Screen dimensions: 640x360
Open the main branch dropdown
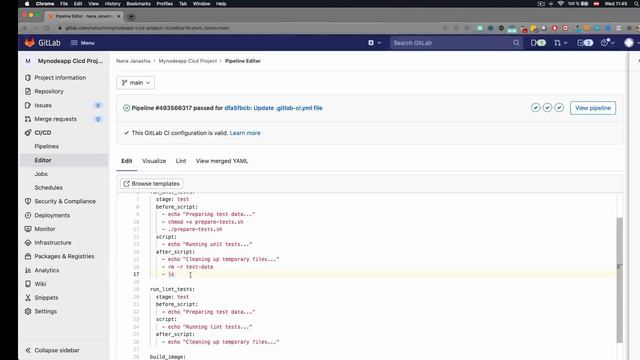click(136, 82)
